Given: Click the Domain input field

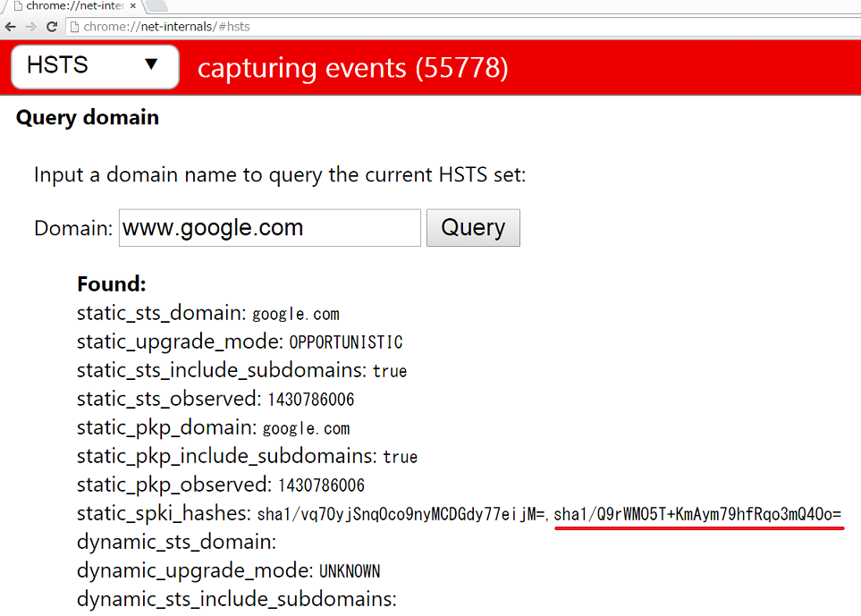Looking at the screenshot, I should 270,228.
